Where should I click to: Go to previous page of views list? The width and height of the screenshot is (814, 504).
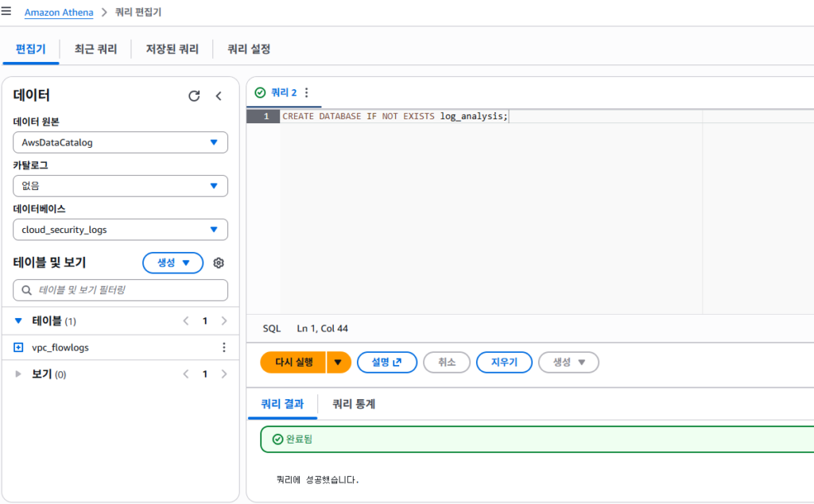[186, 374]
